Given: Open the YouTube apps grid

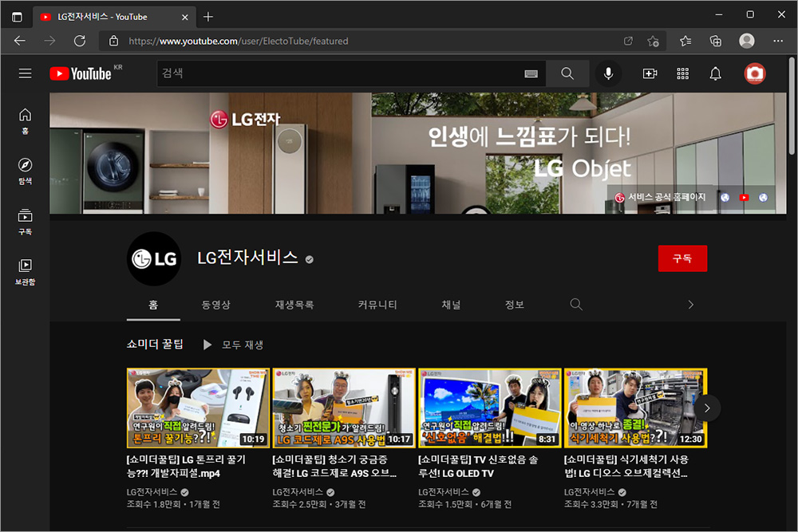Looking at the screenshot, I should coord(682,73).
